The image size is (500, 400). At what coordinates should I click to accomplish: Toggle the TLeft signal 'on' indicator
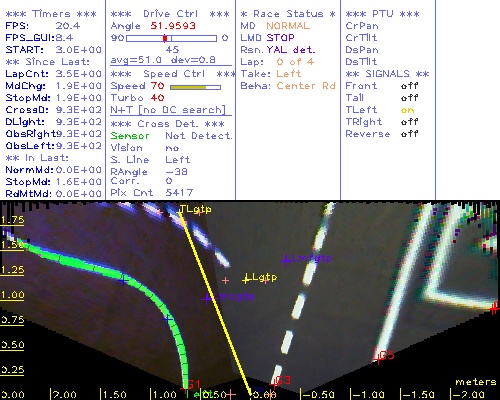click(x=407, y=110)
